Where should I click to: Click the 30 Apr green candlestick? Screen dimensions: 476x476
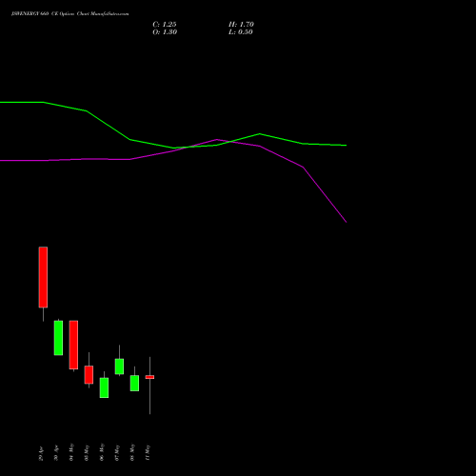pos(58,338)
